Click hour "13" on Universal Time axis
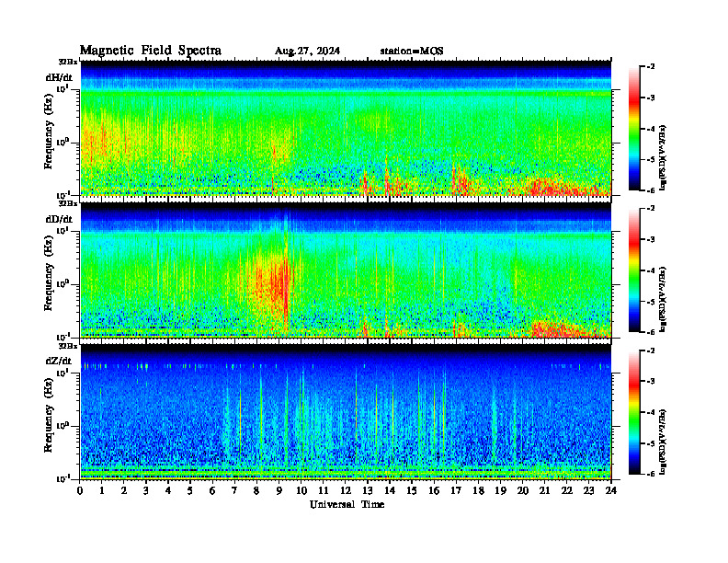The image size is (728, 563). [368, 490]
